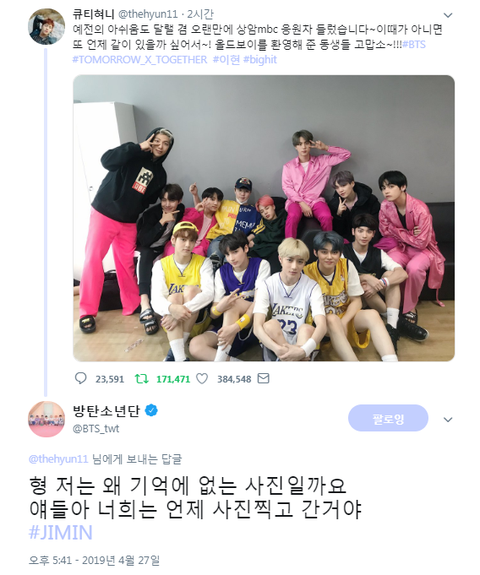This screenshot has height=575, width=480.
Task: Open thehyun11 profile avatar
Action: pyautogui.click(x=47, y=26)
